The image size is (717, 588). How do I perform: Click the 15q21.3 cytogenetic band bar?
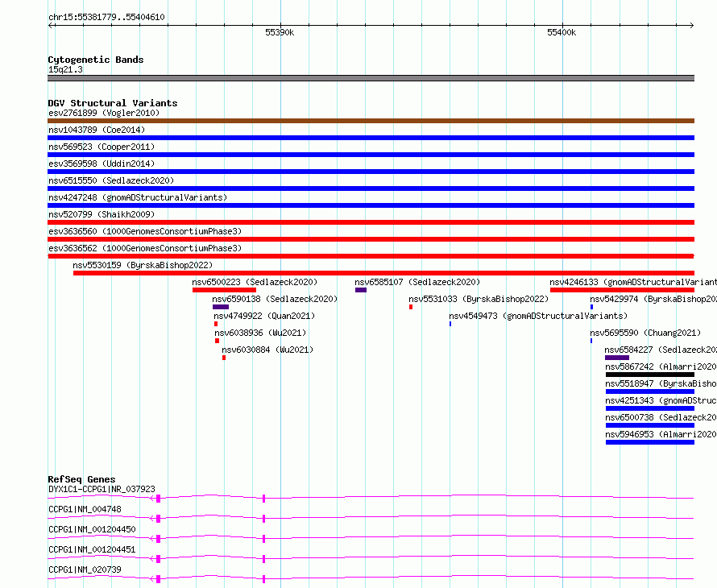[371, 78]
